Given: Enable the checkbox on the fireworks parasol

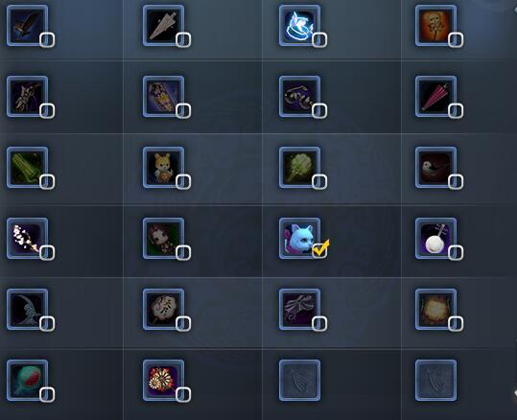Looking at the screenshot, I should coord(183,395).
